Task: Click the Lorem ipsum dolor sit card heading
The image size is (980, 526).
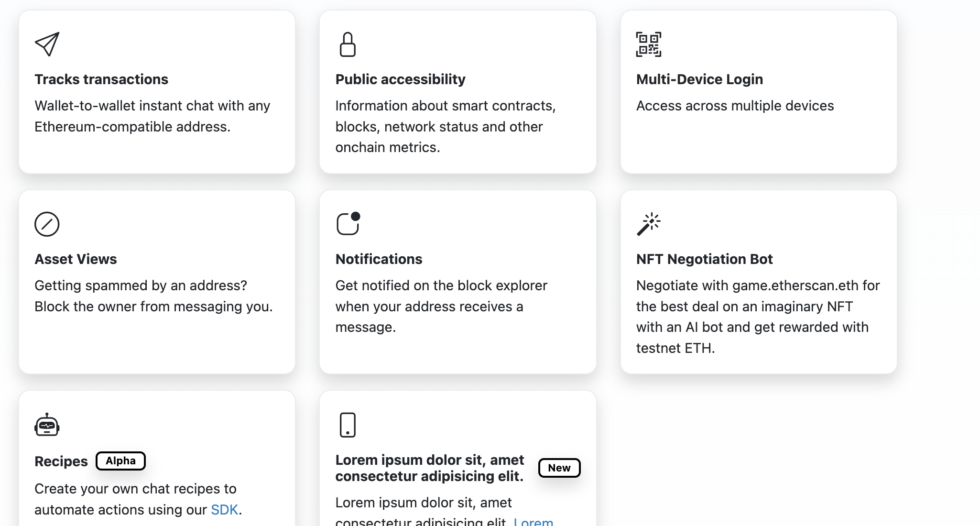Action: coord(430,468)
